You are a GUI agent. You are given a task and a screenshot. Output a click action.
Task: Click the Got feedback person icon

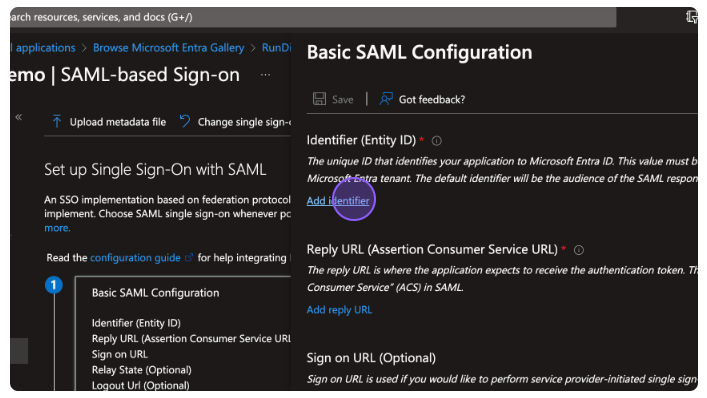point(386,99)
